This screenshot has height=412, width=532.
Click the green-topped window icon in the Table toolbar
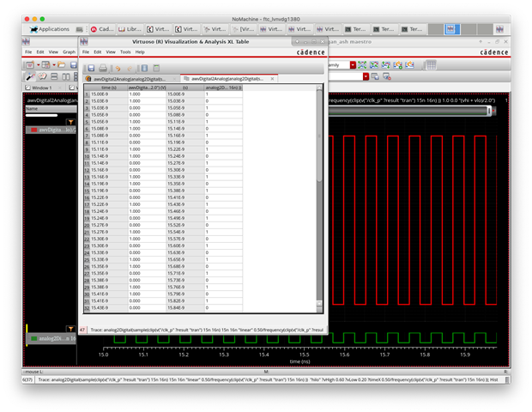coord(156,68)
